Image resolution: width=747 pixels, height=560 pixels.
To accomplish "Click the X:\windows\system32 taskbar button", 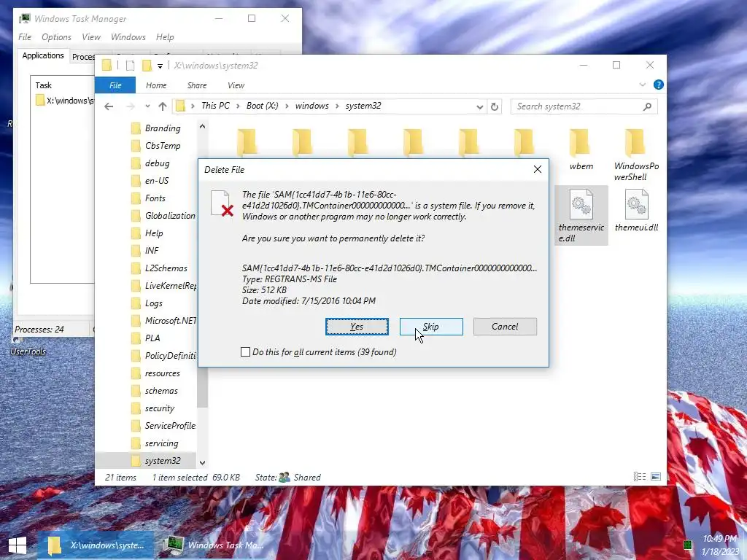I will [96, 545].
